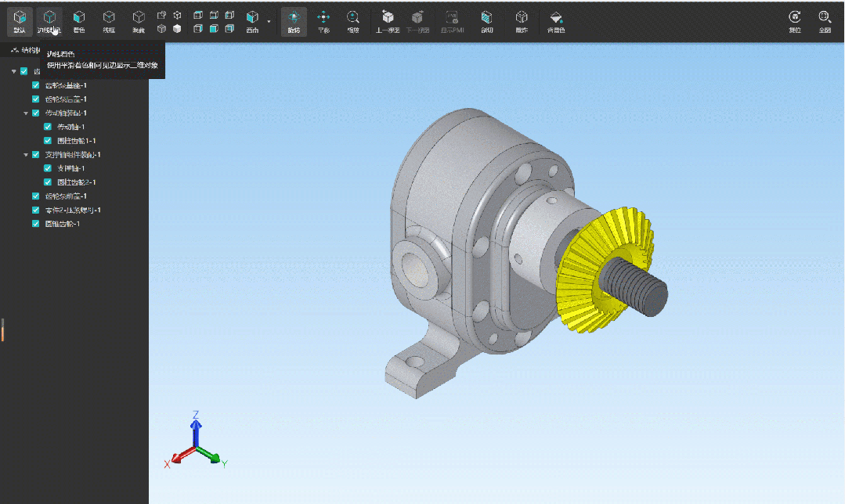
Task: Open the 背景色 background color picker
Action: pyautogui.click(x=556, y=20)
